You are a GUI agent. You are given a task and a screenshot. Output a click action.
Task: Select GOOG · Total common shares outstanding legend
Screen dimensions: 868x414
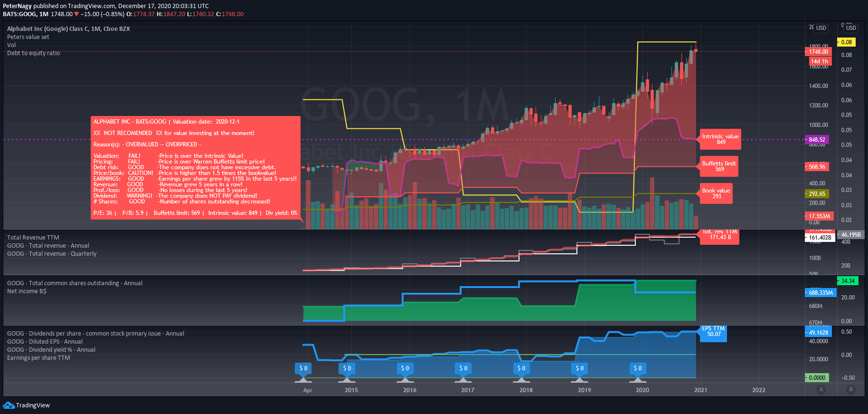[75, 283]
